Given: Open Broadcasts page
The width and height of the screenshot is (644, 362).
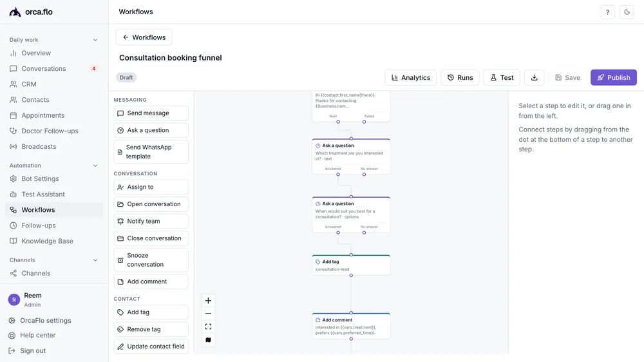Looking at the screenshot, I should [x=54, y=147].
